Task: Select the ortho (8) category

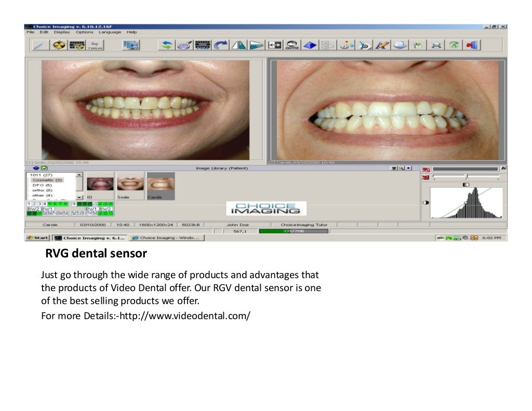Action: [x=42, y=190]
